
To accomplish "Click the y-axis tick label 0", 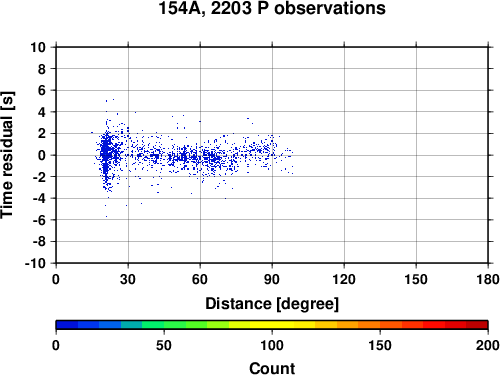I will [x=42, y=155].
